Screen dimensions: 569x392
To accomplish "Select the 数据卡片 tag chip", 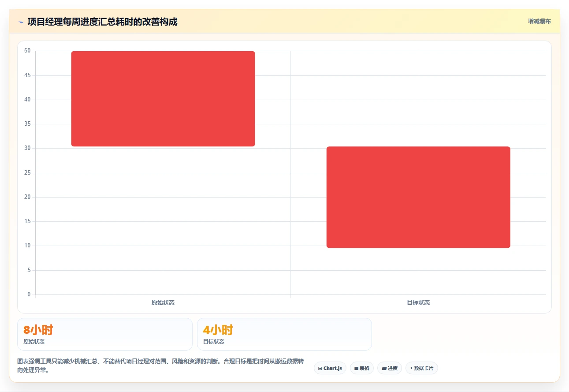I will [x=422, y=368].
